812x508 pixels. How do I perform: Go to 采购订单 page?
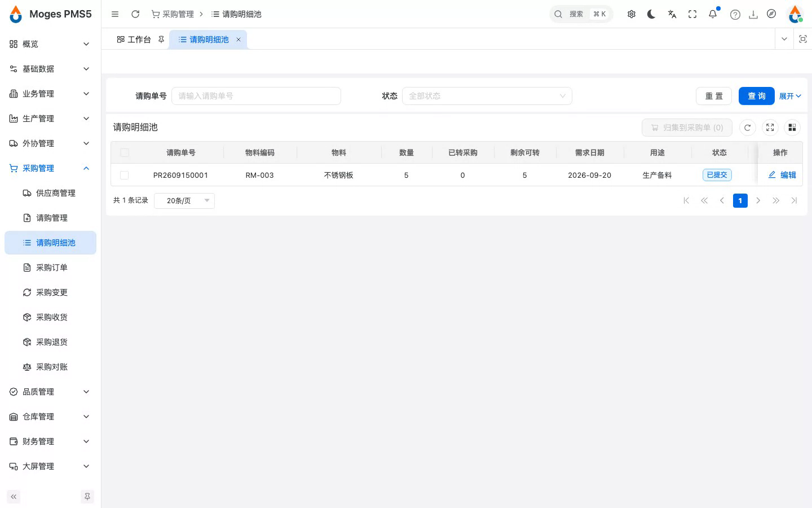[x=50, y=268]
